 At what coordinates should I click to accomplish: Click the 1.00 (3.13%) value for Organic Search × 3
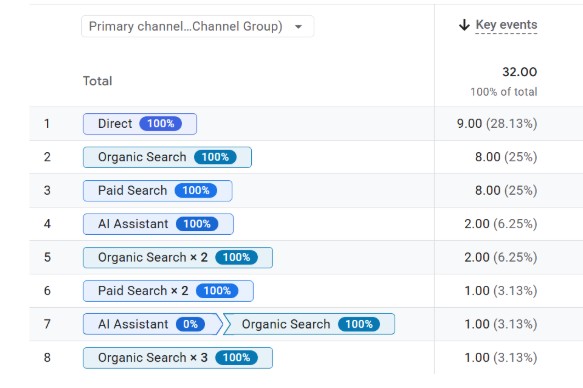[501, 358]
